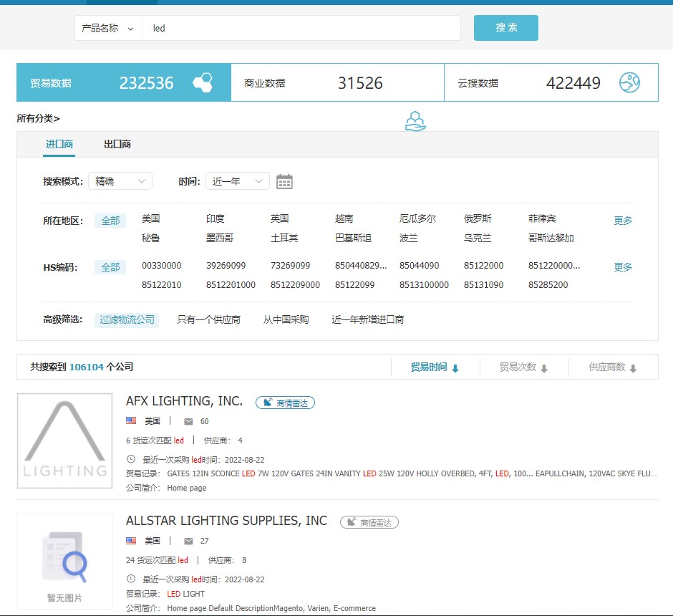Filter region by 越南
This screenshot has width=673, height=616.
click(x=344, y=218)
